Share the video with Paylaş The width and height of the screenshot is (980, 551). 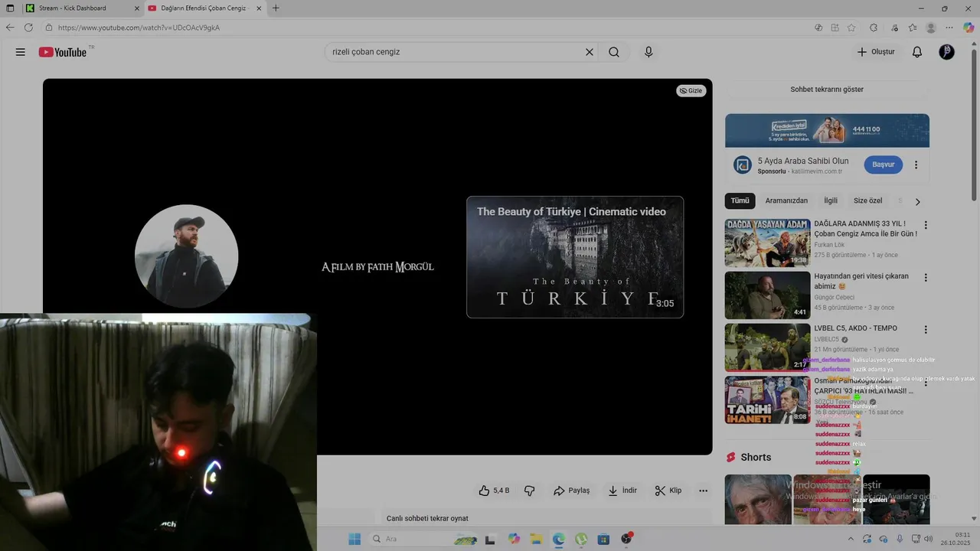coord(571,491)
